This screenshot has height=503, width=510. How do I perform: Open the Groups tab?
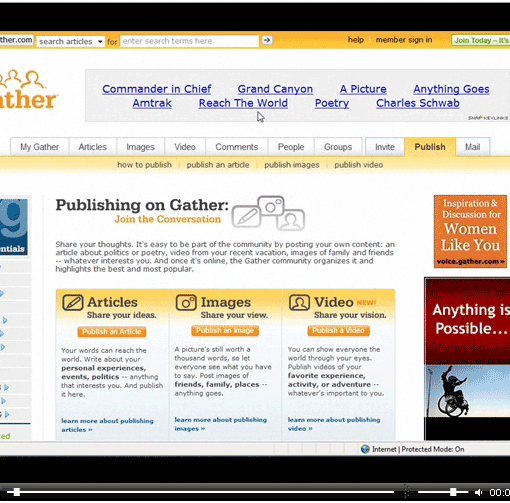[x=338, y=147]
